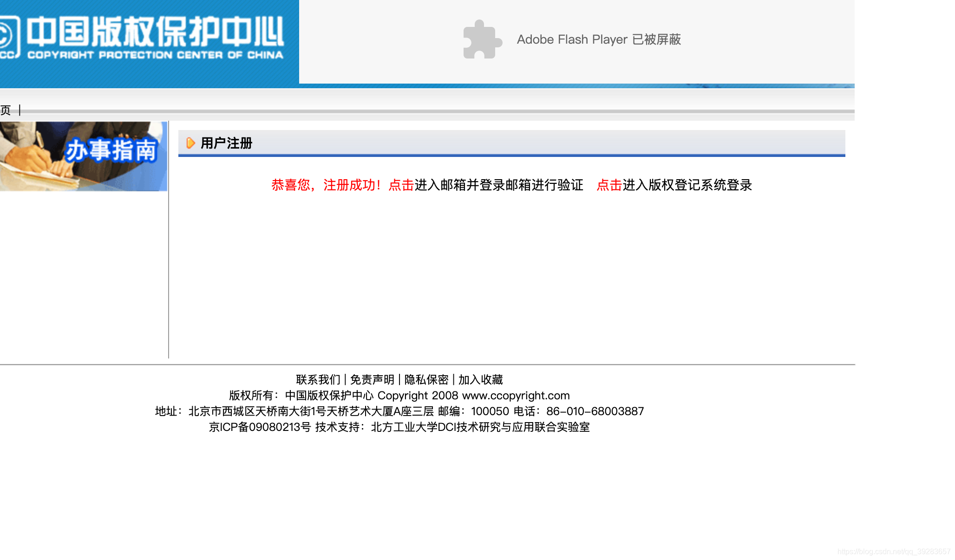
Task: Click the 中国版权保护中心 logo title
Action: [155, 32]
